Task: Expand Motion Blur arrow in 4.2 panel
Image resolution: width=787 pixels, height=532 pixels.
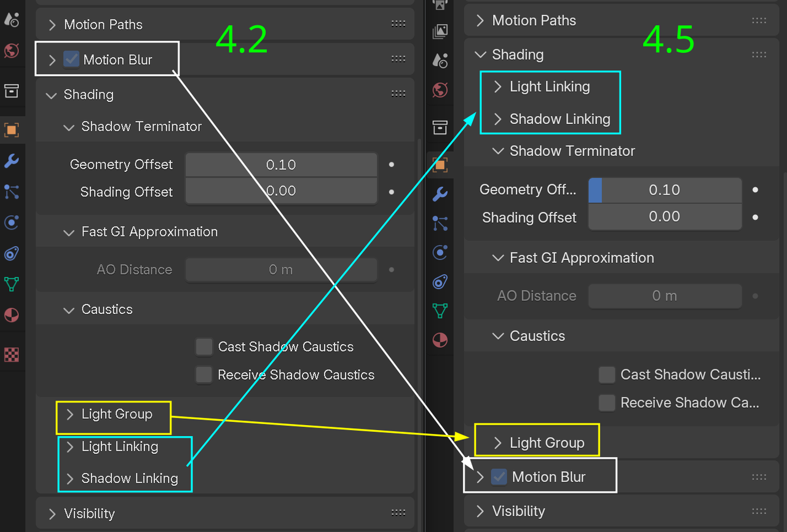Action: pos(52,60)
